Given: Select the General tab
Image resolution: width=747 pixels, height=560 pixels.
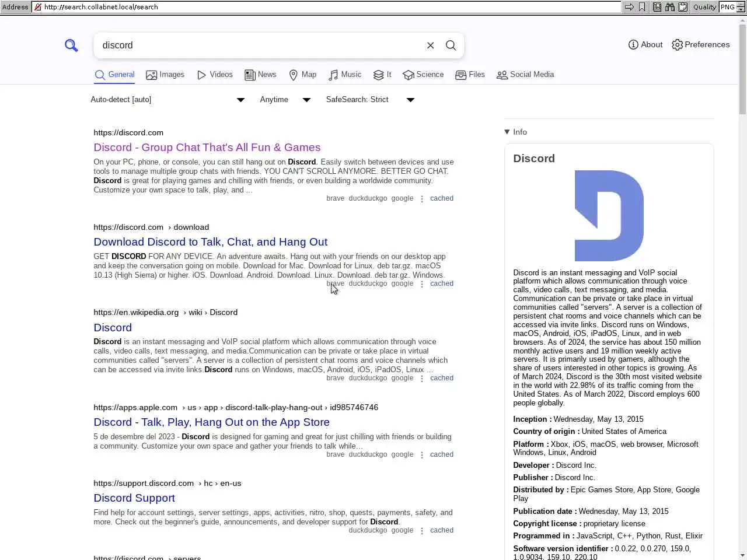Looking at the screenshot, I should tap(114, 75).
